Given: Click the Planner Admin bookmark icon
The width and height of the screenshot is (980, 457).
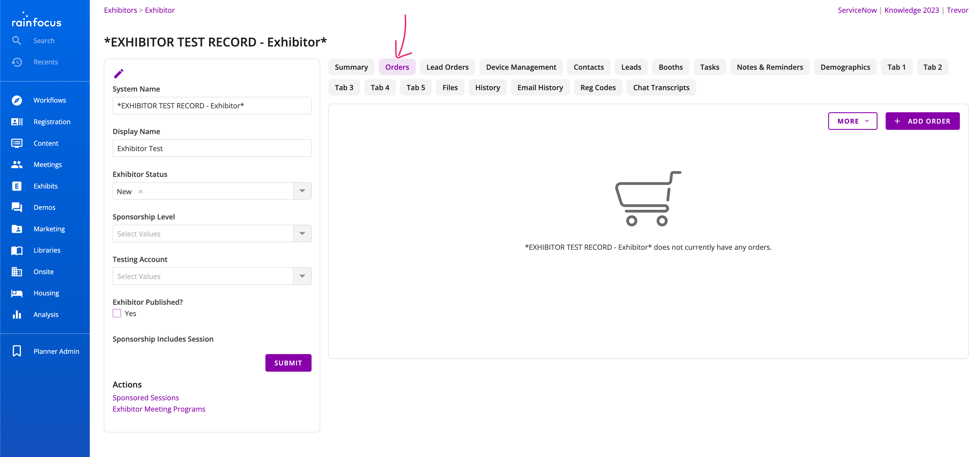Looking at the screenshot, I should click(x=17, y=351).
